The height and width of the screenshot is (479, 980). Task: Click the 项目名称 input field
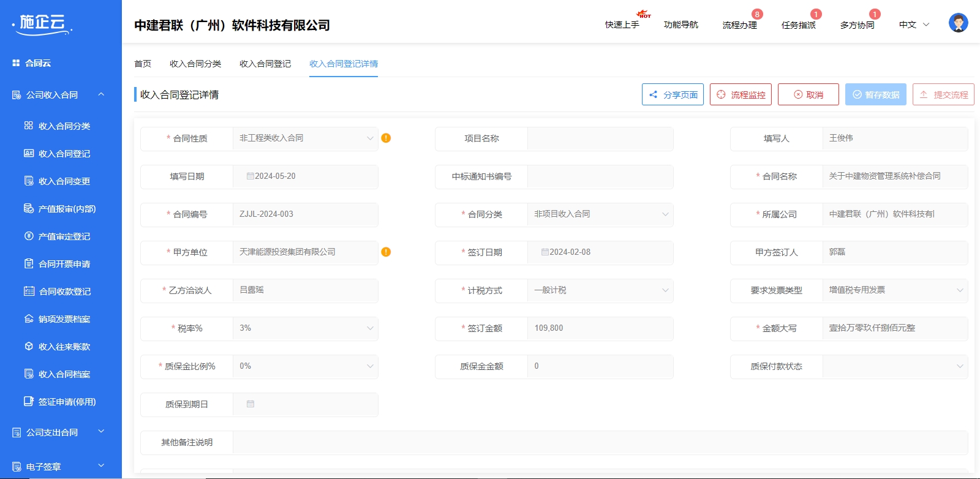600,138
